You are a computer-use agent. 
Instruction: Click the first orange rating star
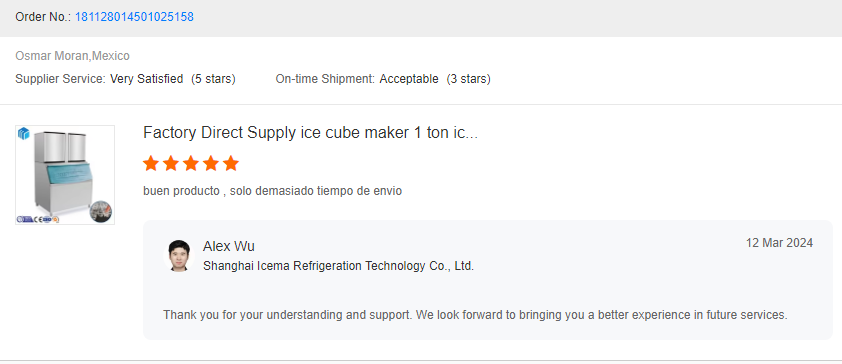(x=151, y=163)
